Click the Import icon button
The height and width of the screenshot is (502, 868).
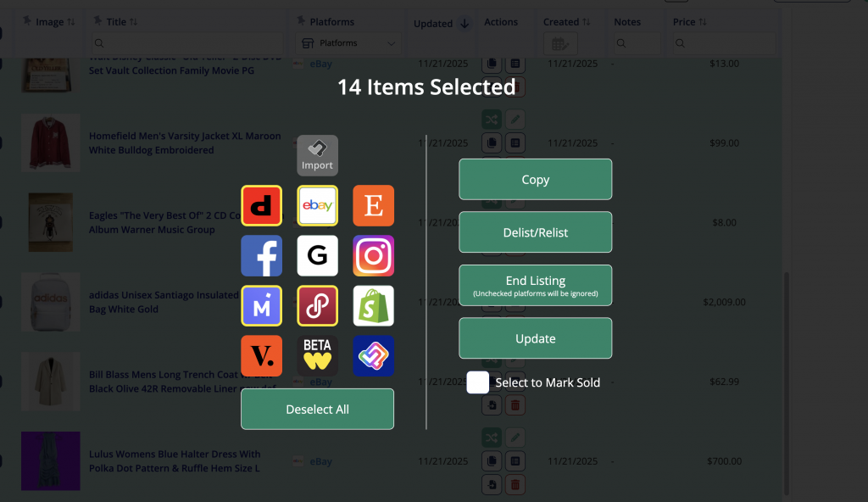click(x=317, y=155)
